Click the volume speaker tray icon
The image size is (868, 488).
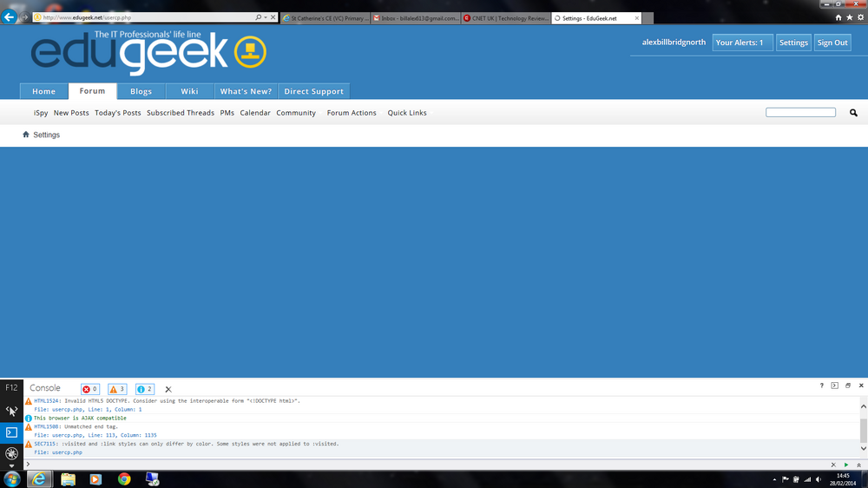coord(819,479)
